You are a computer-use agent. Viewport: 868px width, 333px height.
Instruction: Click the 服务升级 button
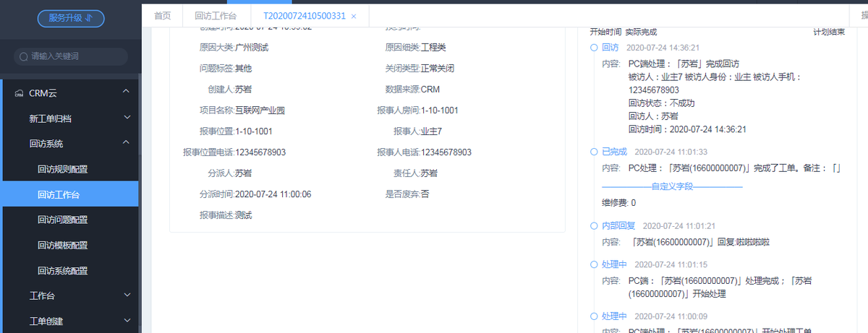point(71,19)
